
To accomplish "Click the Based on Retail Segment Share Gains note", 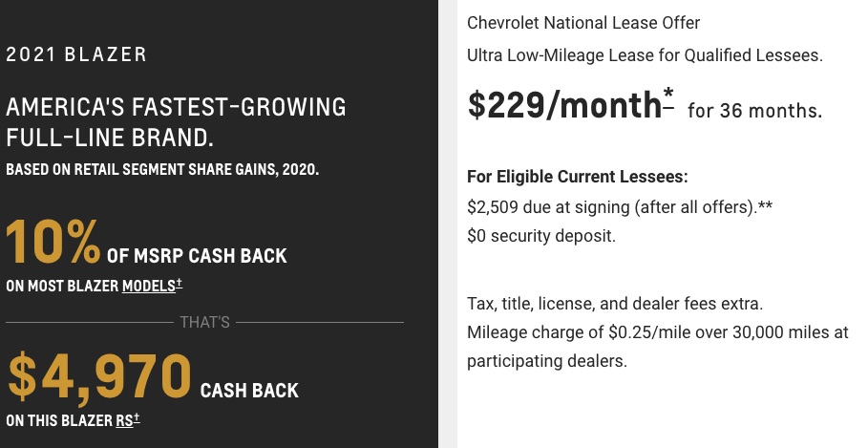I will coord(162,169).
